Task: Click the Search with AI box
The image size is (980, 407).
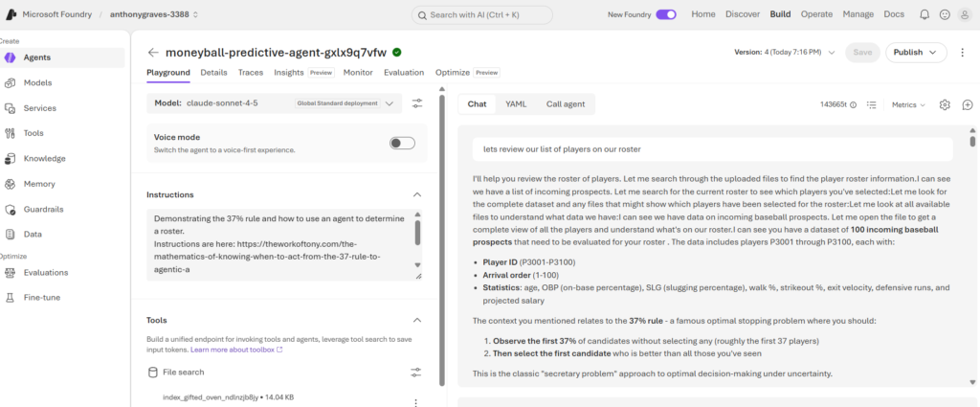Action: (x=482, y=15)
